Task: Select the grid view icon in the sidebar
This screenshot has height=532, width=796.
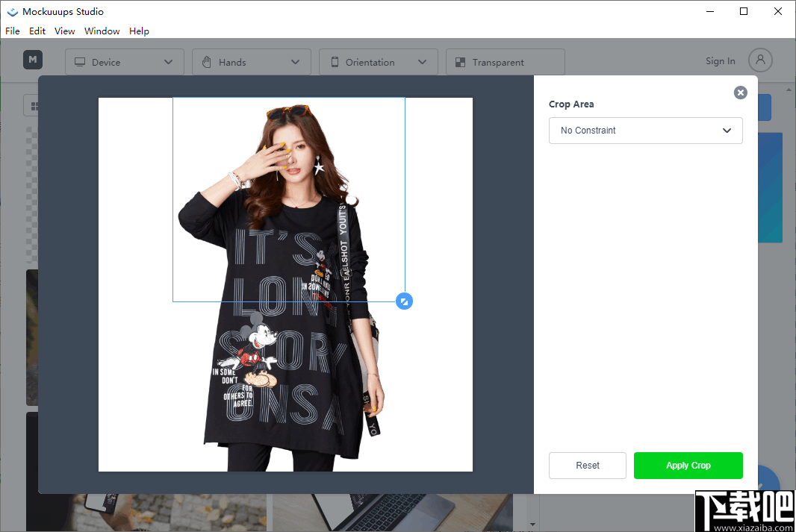Action: (x=35, y=105)
